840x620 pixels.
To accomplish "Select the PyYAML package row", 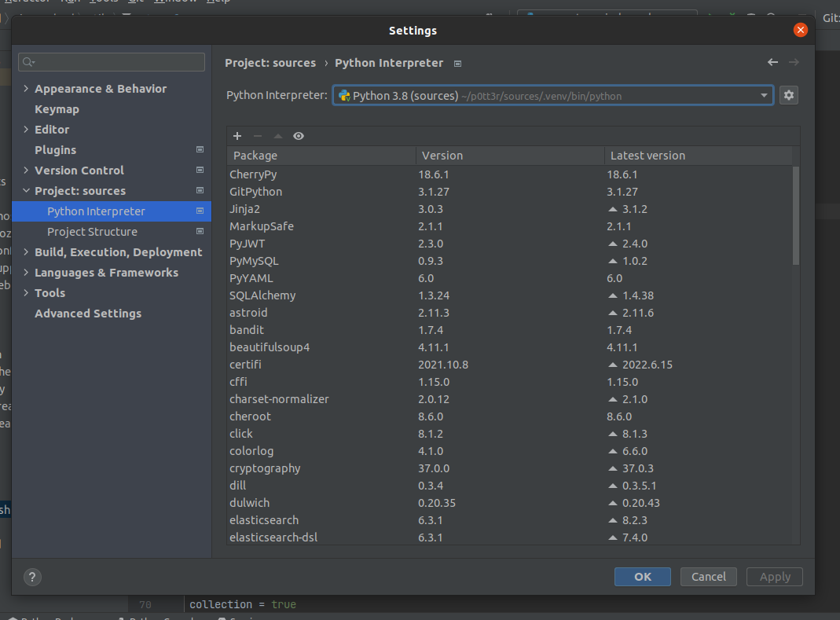I will pos(509,278).
